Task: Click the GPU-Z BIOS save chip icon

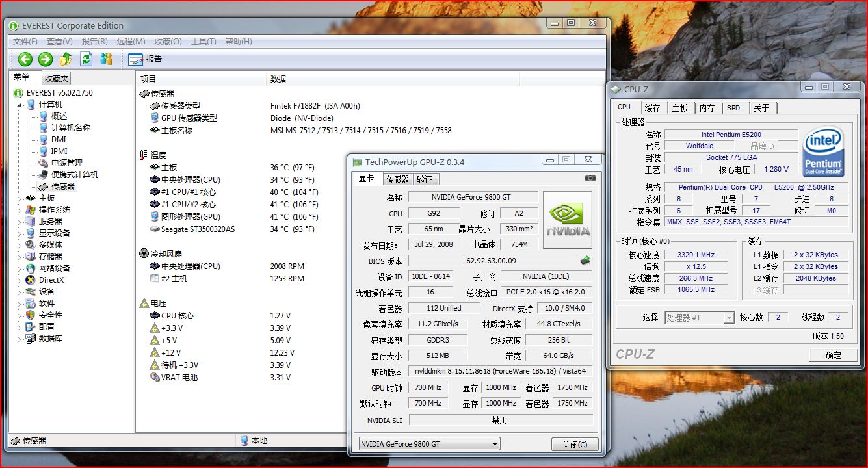Action: [585, 261]
